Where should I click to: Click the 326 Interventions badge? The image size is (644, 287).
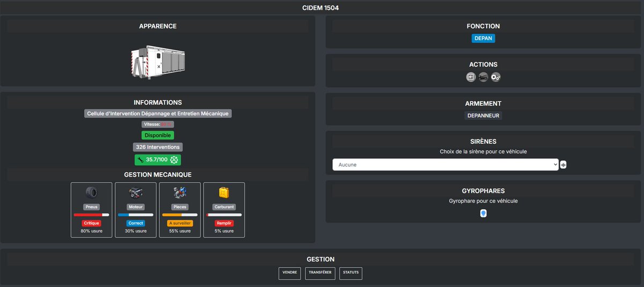[158, 147]
